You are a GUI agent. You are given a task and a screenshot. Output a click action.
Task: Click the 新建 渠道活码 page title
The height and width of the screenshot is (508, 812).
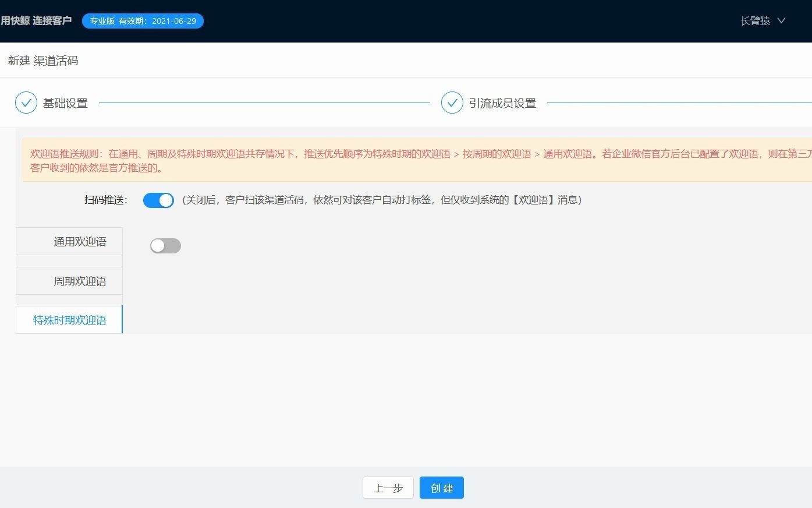(x=43, y=61)
